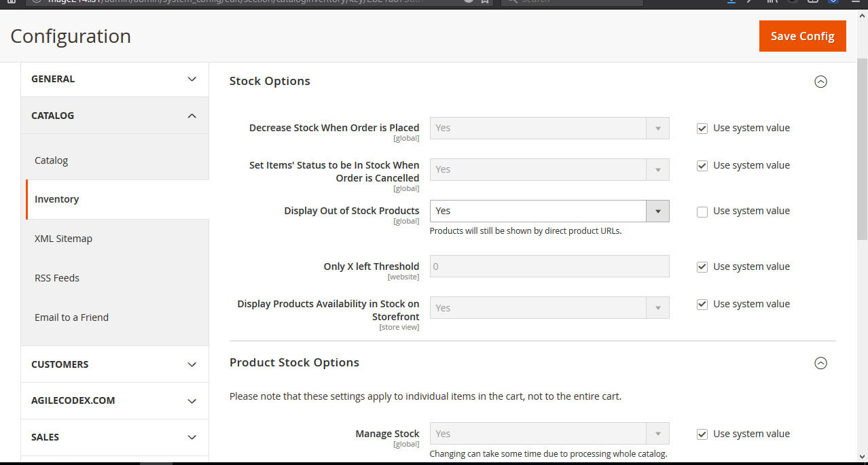Select the Inventory sidebar item
This screenshot has width=868, height=465.
pos(57,199)
